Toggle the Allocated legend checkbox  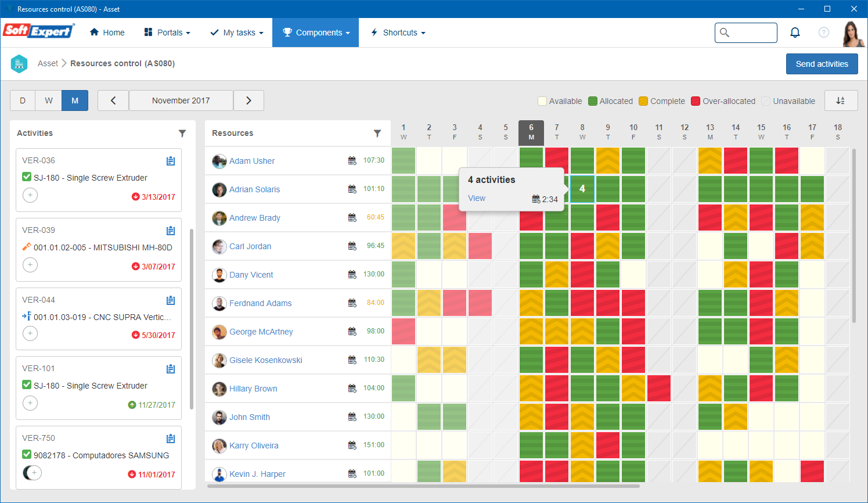pos(593,101)
